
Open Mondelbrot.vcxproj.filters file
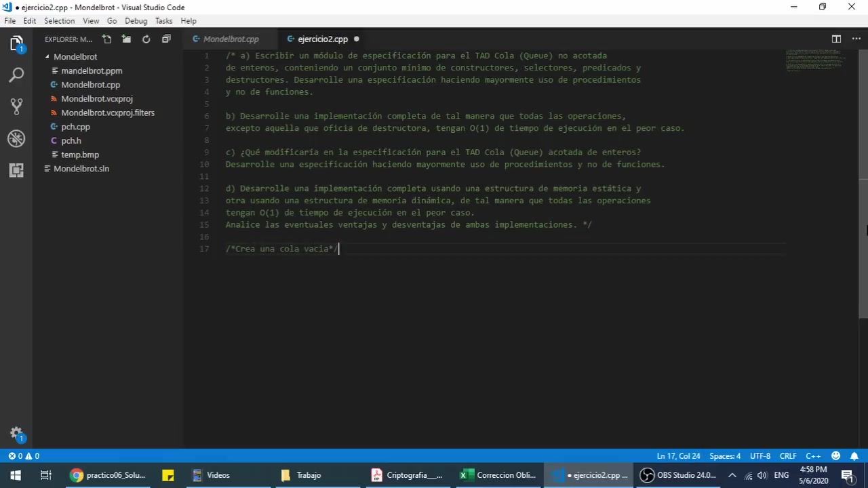(x=107, y=113)
